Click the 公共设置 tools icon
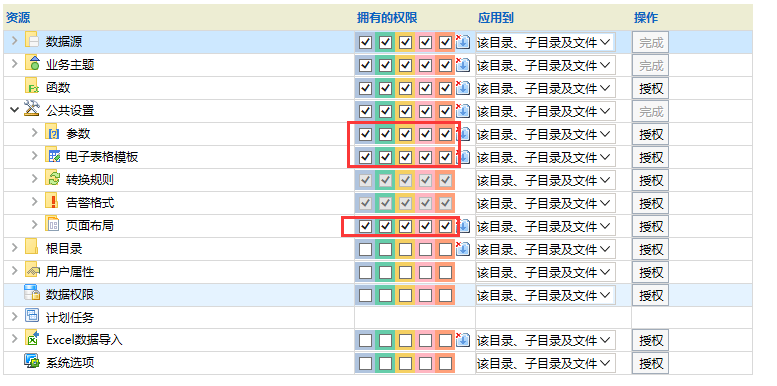This screenshot has height=386, width=777. click(x=31, y=109)
